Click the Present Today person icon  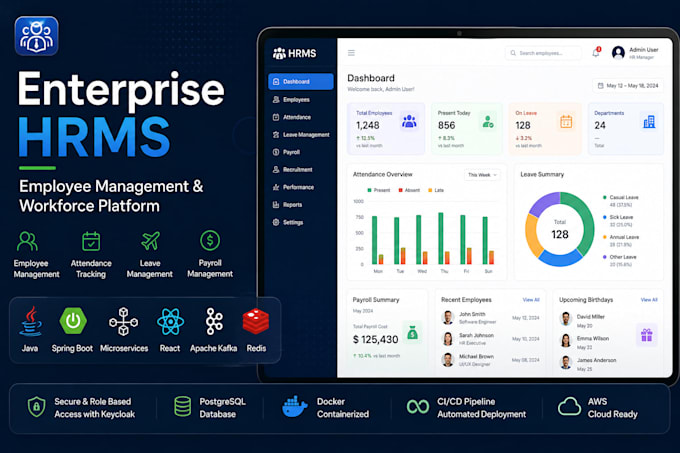[x=488, y=122]
